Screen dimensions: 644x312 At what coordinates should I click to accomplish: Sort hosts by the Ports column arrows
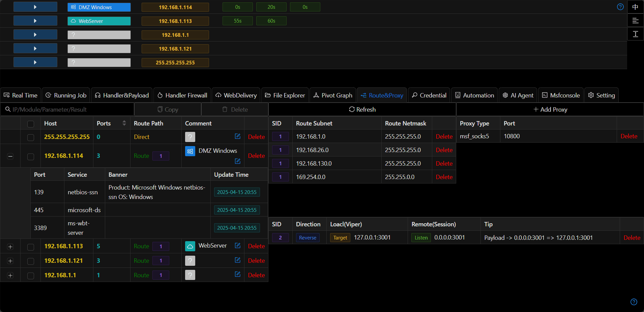pyautogui.click(x=124, y=123)
